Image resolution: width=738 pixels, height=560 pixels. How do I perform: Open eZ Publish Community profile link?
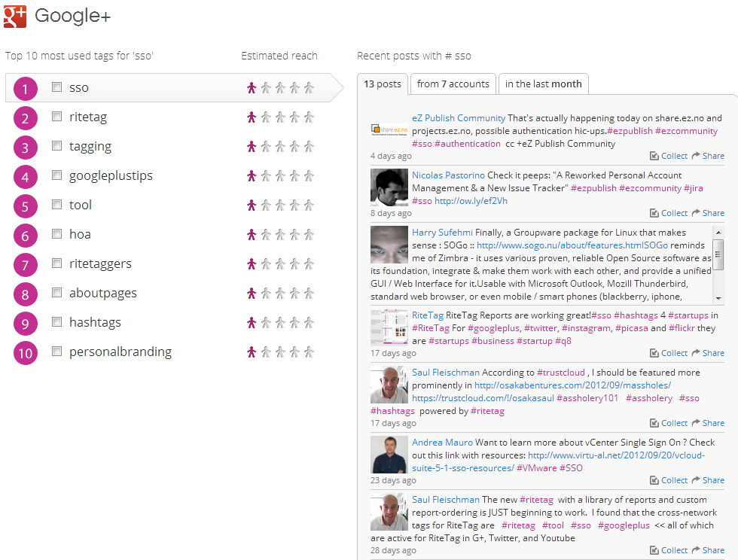459,118
